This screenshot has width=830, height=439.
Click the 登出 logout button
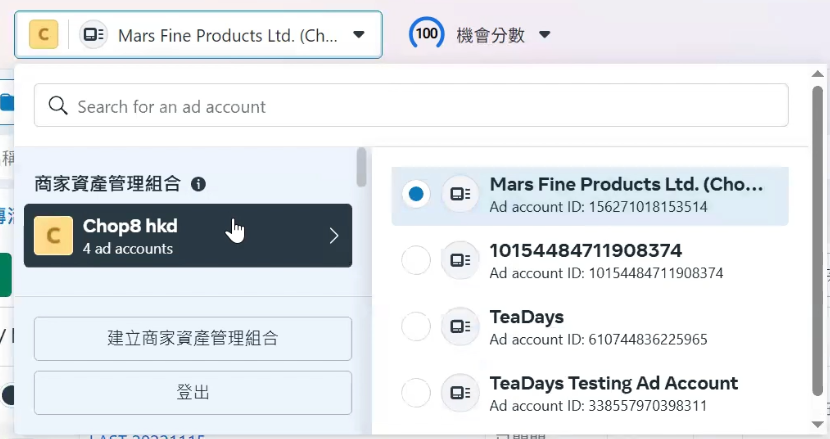point(193,392)
